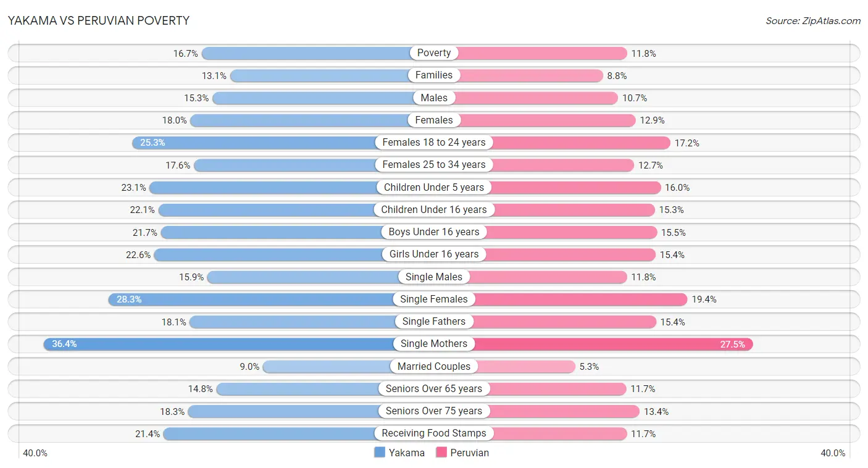The width and height of the screenshot is (868, 468).
Task: Select the Married Couples category label
Action: pos(434,366)
